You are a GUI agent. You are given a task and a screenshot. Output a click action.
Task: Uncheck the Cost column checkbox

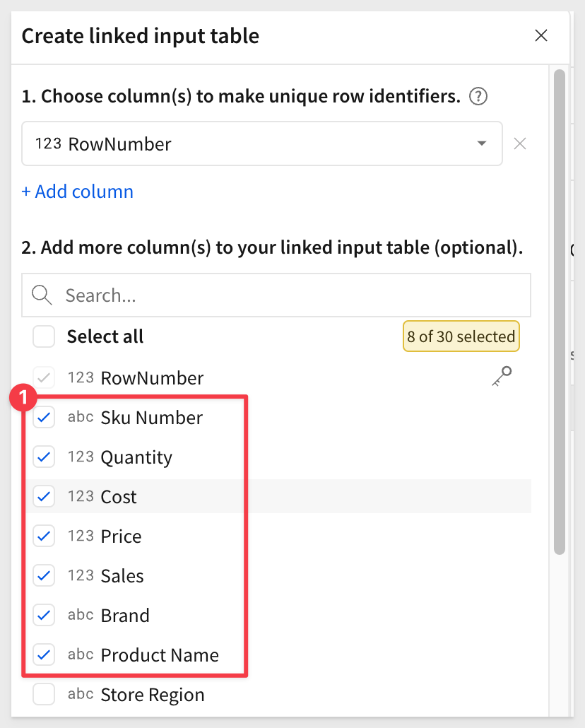click(x=44, y=496)
